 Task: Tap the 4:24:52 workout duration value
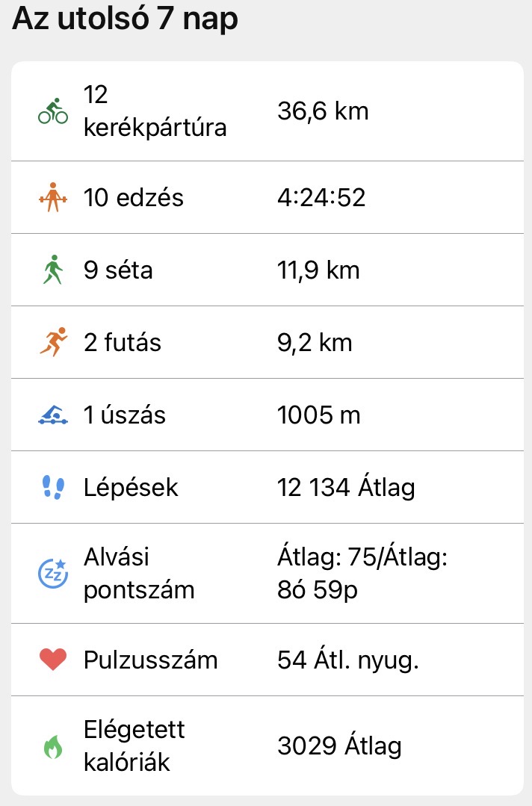point(321,198)
